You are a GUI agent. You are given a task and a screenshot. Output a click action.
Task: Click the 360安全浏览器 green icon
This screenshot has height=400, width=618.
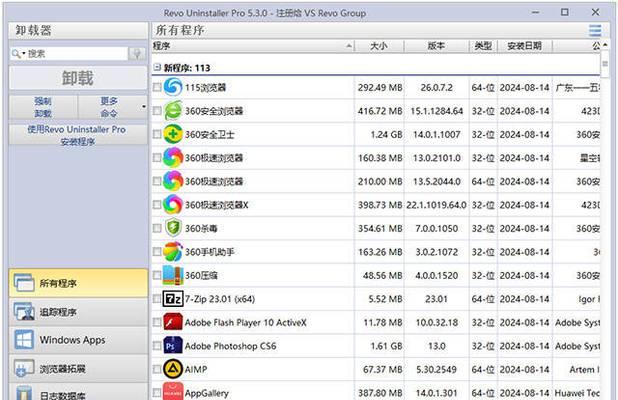[173, 111]
